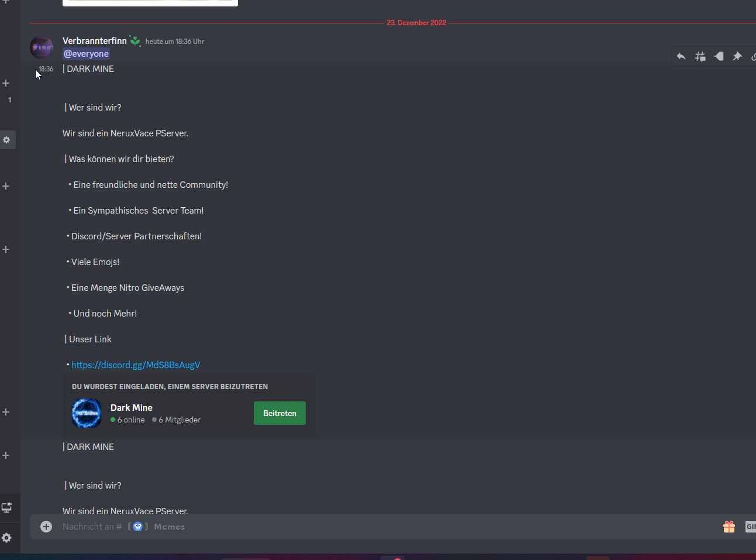
Task: Click the plus attachment button beside message box
Action: [x=46, y=527]
